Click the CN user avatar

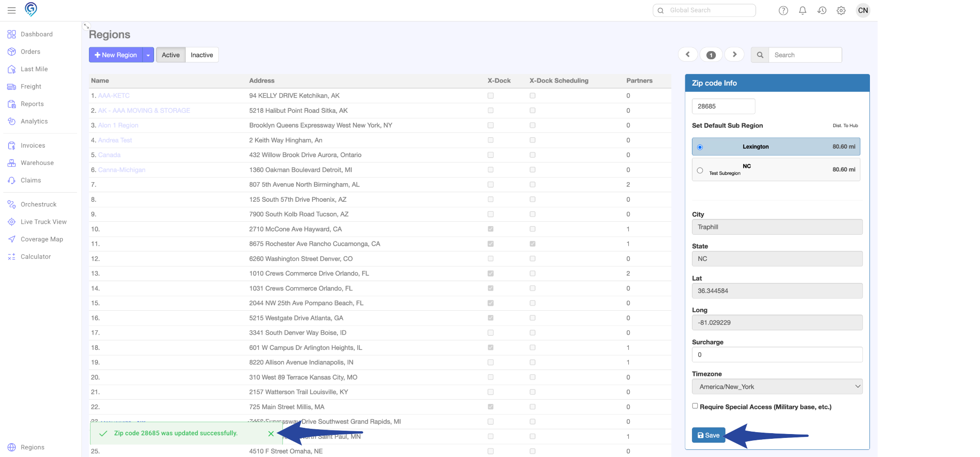tap(863, 11)
